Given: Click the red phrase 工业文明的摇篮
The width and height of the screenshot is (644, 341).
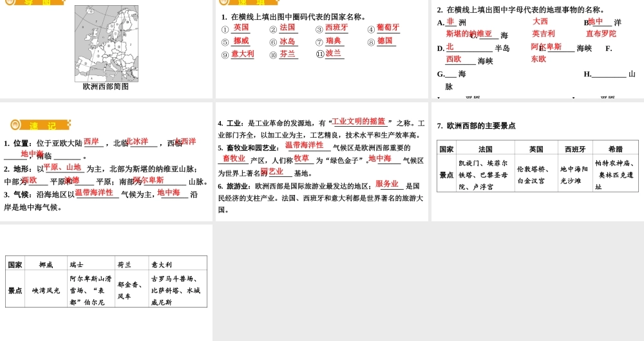Looking at the screenshot, I should click(359, 122).
